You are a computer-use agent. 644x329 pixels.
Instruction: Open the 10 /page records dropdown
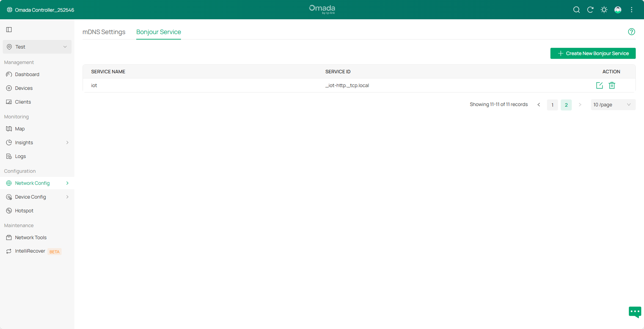click(613, 105)
